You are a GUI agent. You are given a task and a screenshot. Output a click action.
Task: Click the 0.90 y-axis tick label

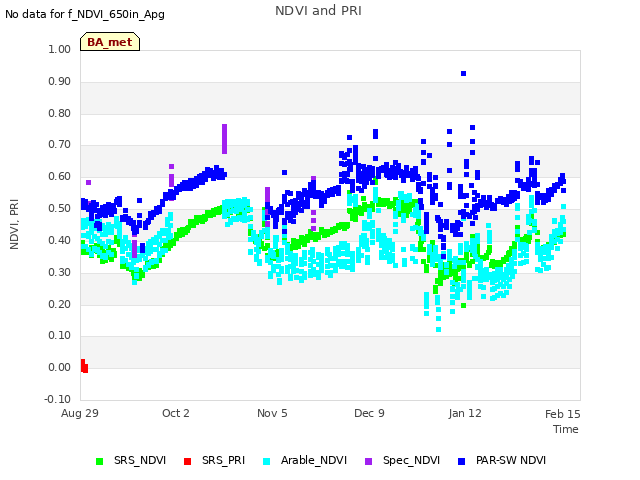[60, 81]
